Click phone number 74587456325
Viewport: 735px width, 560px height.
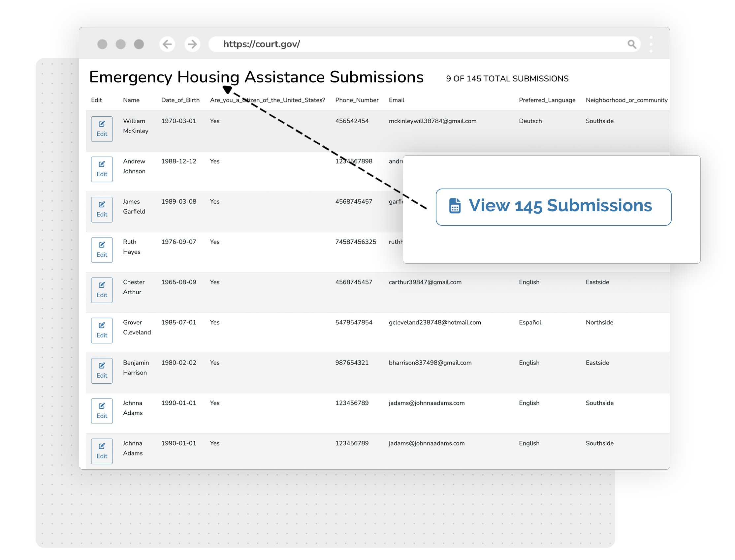click(x=356, y=242)
